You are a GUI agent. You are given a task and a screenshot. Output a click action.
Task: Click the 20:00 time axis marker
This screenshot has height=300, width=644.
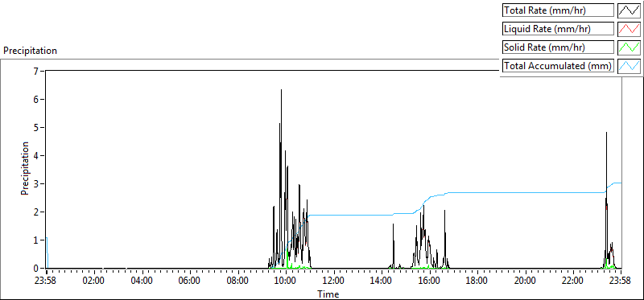(x=526, y=282)
